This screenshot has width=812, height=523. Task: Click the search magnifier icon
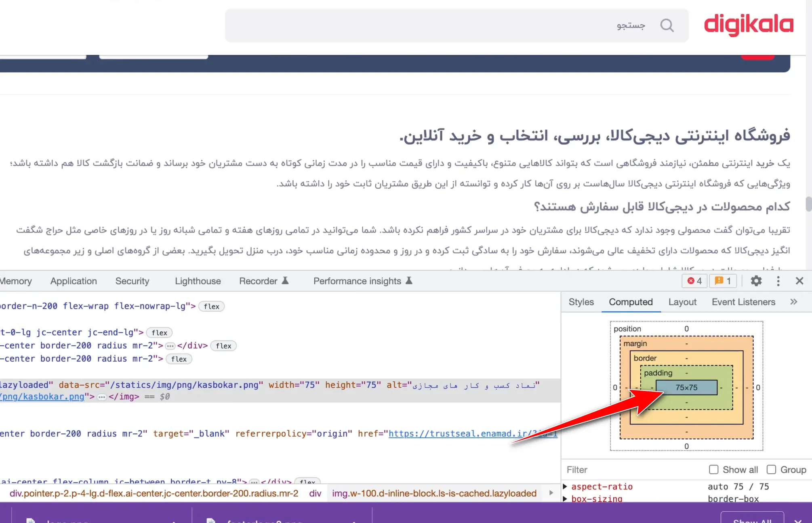coord(667,25)
